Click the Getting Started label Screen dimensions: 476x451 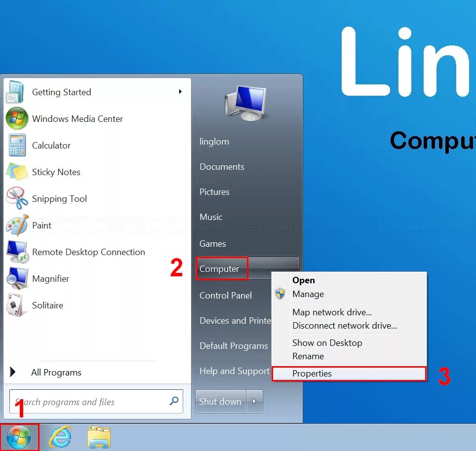click(x=62, y=92)
